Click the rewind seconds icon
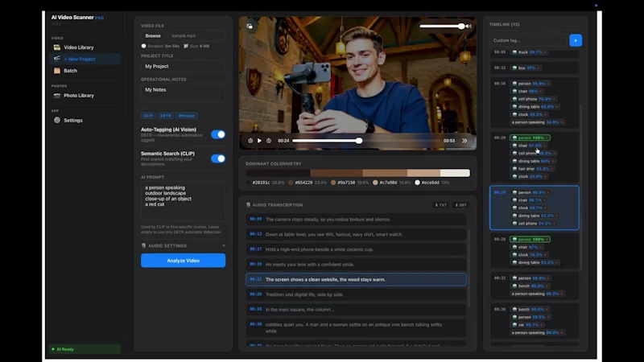 [x=250, y=140]
